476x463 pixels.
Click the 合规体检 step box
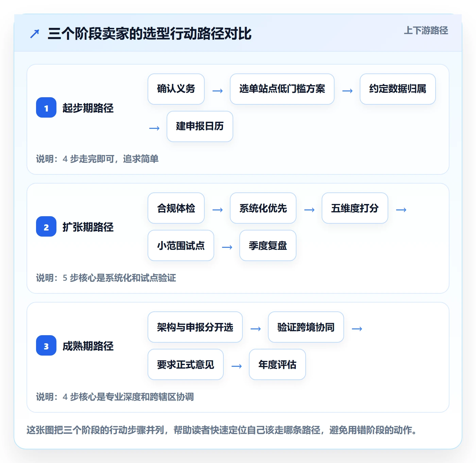click(x=176, y=208)
